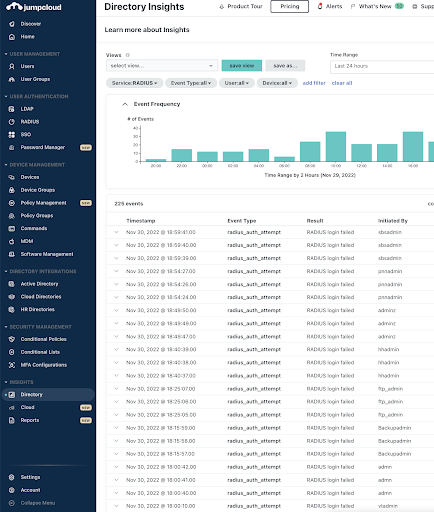Click the Account sidebar icon
The height and width of the screenshot is (512, 434).
(x=12, y=490)
